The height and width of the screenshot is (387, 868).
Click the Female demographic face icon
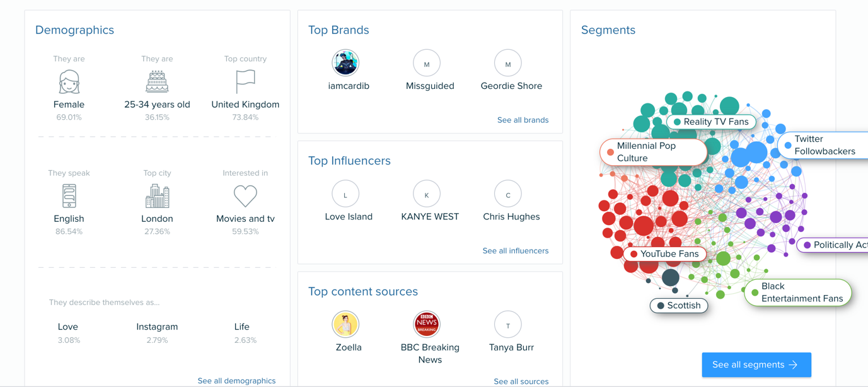coord(69,83)
